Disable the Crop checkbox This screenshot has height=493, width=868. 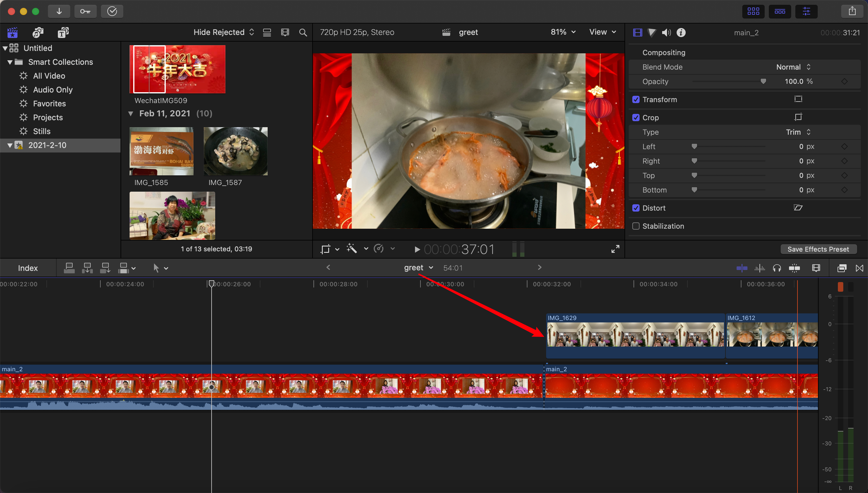tap(636, 118)
